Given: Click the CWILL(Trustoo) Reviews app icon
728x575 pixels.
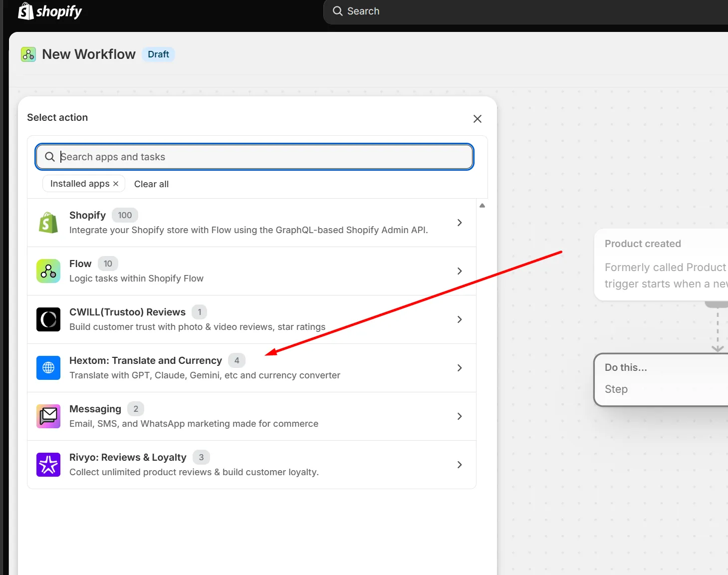Looking at the screenshot, I should coord(48,319).
